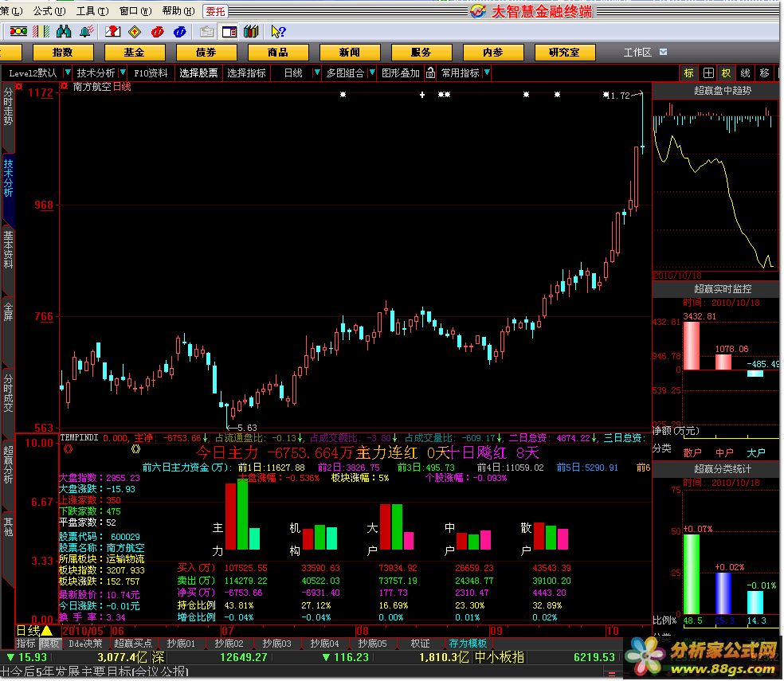The image size is (784, 681).
Task: Click the 商品 yellow button
Action: 277,52
